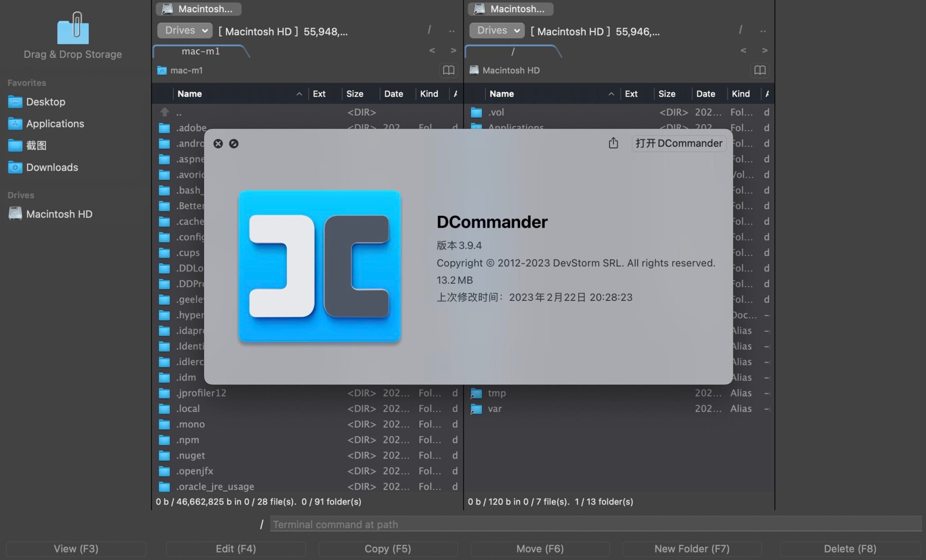926x560 pixels.
Task: Navigate back in left pane history
Action: pos(432,50)
